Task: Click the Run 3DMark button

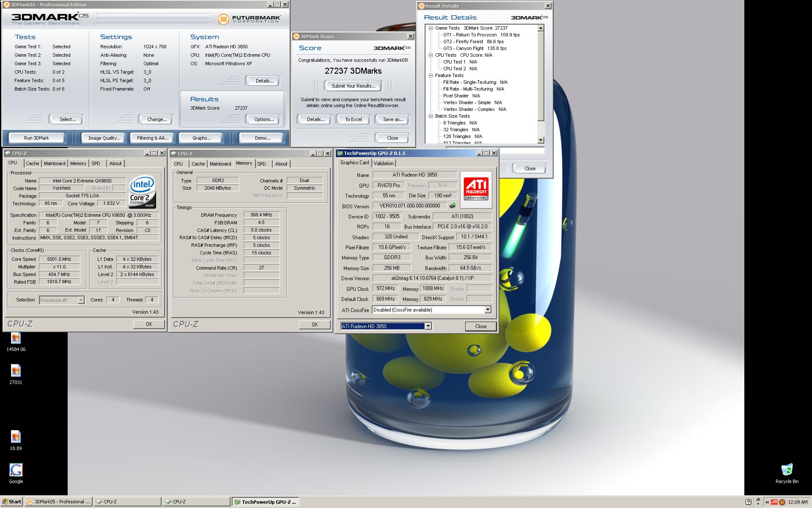Action: (36, 138)
